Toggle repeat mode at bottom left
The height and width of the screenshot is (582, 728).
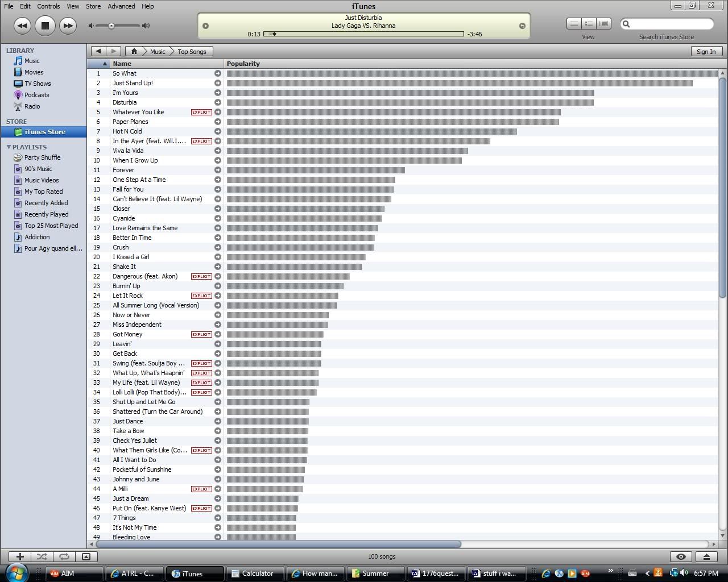pos(64,557)
